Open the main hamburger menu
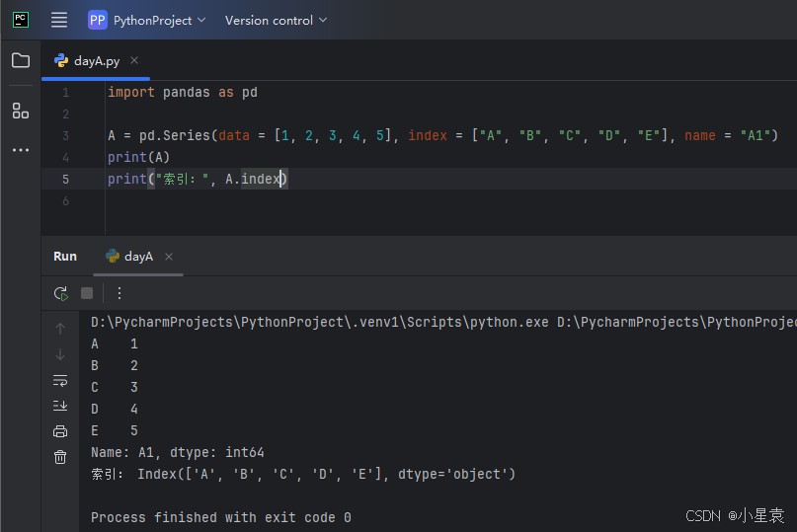The height and width of the screenshot is (532, 797). (x=59, y=20)
